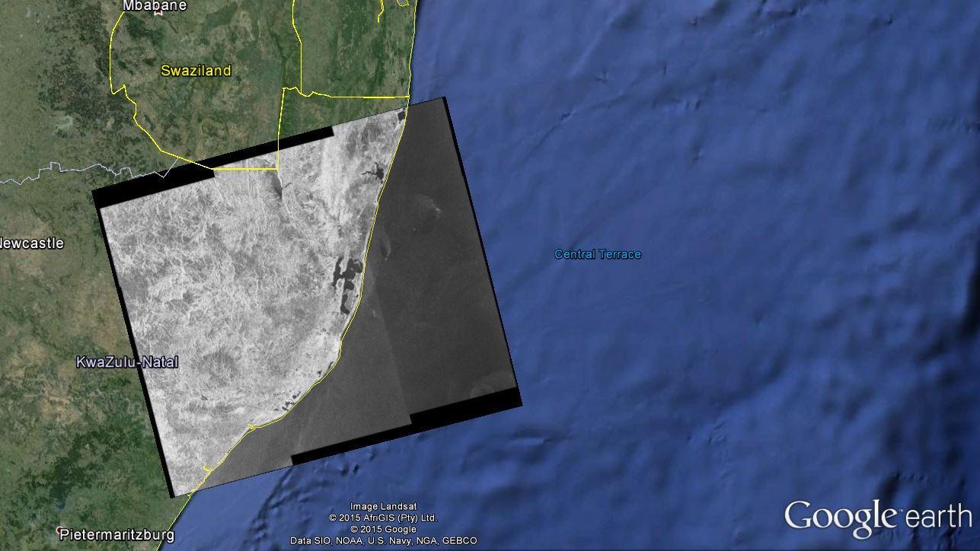Select the Swaziland country label
This screenshot has width=980, height=551.
pyautogui.click(x=196, y=71)
